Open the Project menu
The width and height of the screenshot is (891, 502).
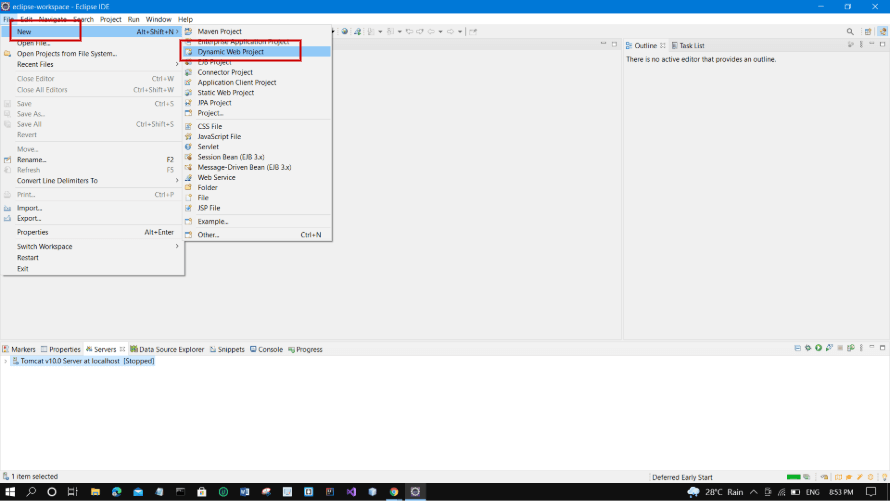[110, 19]
